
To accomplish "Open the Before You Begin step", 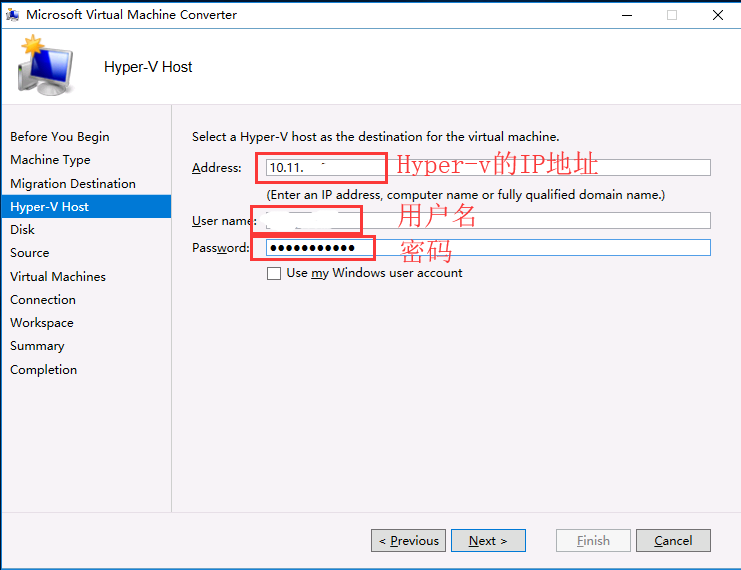I will pyautogui.click(x=60, y=137).
